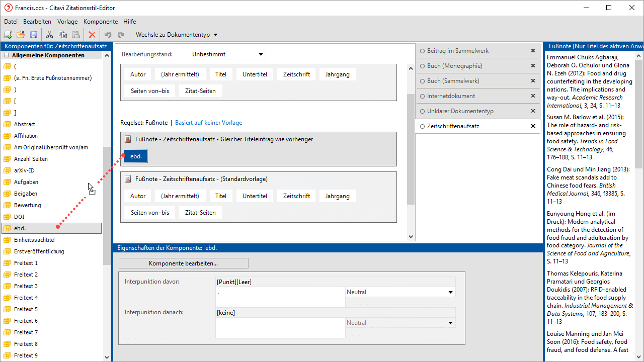Choose the Unklarer Dokumententyp radio option
The height and width of the screenshot is (362, 644).
click(x=423, y=111)
